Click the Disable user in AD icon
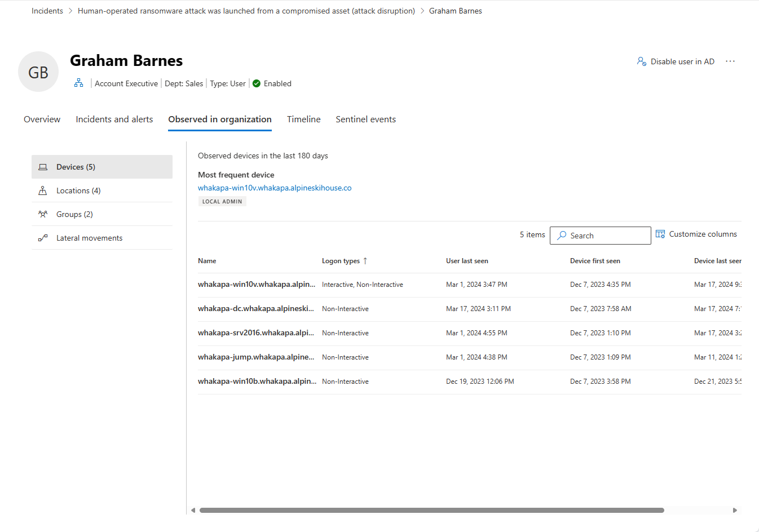The image size is (759, 532). pyautogui.click(x=641, y=61)
